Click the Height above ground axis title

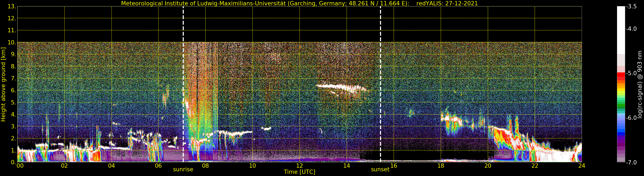click(3, 84)
